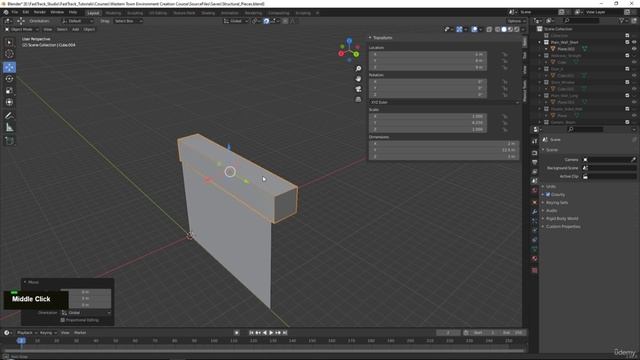Image resolution: width=640 pixels, height=360 pixels.
Task: Open the viewport shading options dropdown
Action: click(522, 29)
